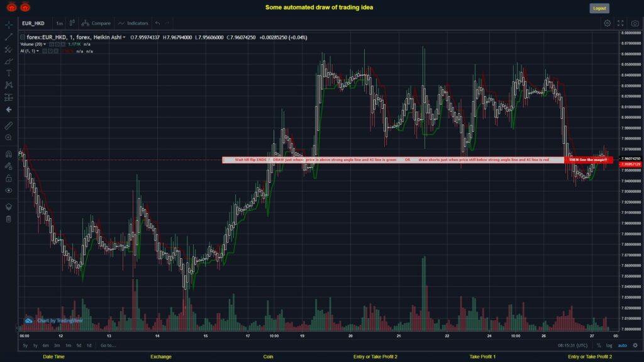Collapse the legend with the minus box
Screen dimensions: 644x362
[x=23, y=37]
